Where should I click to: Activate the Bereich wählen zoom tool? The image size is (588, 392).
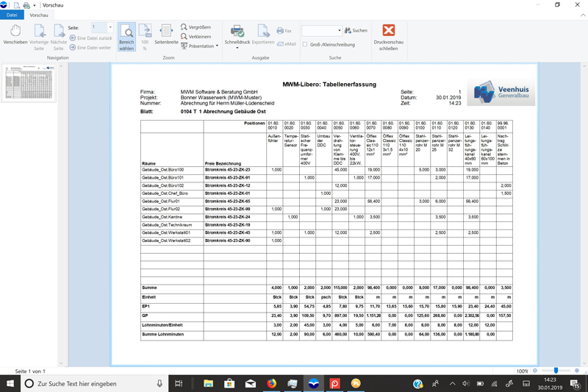click(126, 35)
